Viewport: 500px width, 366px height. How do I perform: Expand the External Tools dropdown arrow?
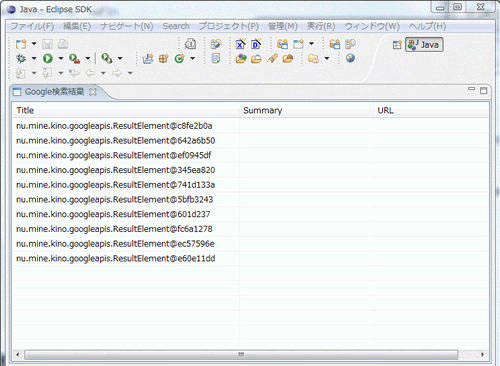click(120, 58)
